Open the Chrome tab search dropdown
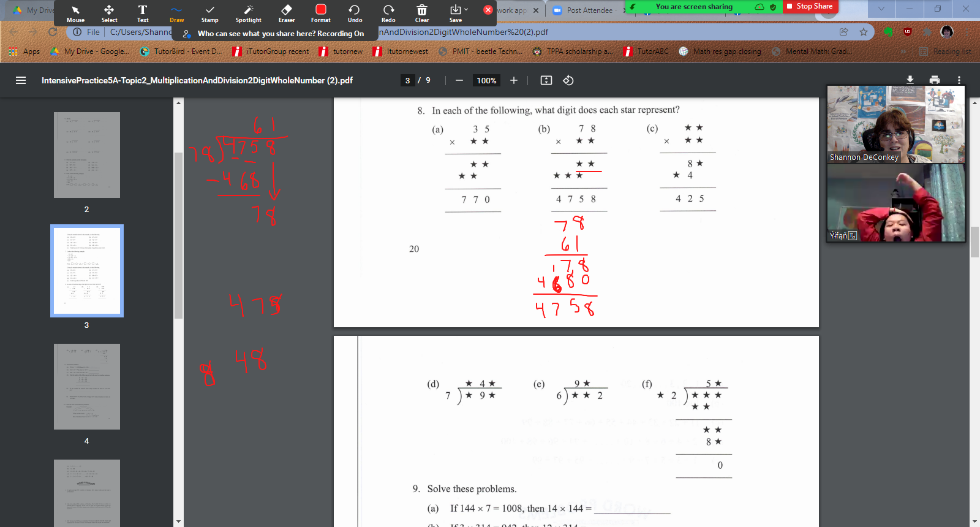 tap(881, 9)
